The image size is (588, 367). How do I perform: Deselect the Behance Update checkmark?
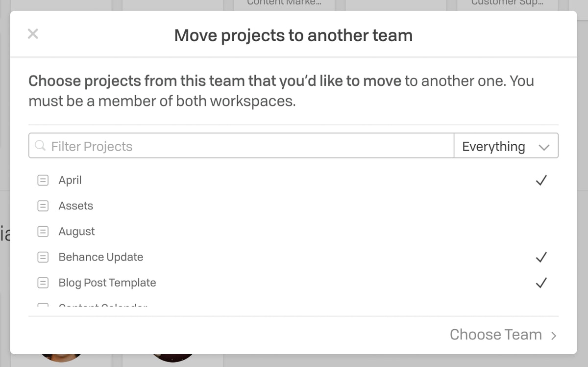tap(541, 257)
